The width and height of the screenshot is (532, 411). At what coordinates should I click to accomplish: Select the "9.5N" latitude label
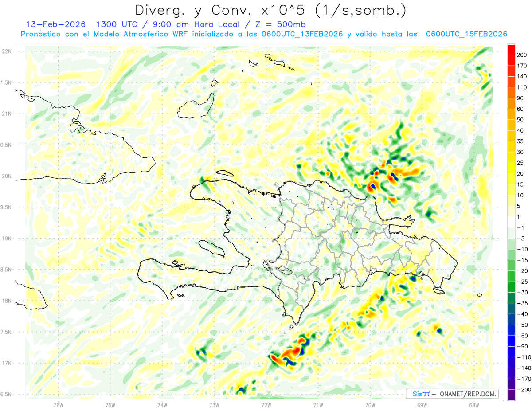pyautogui.click(x=6, y=207)
